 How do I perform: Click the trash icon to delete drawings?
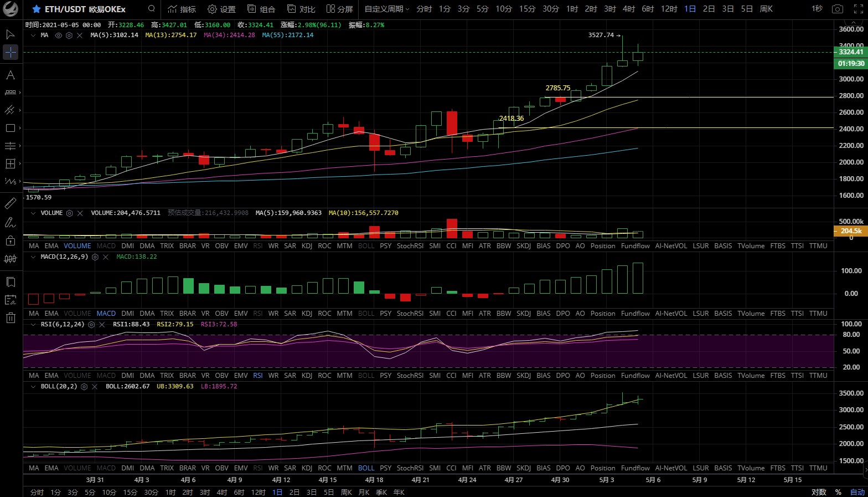point(11,317)
